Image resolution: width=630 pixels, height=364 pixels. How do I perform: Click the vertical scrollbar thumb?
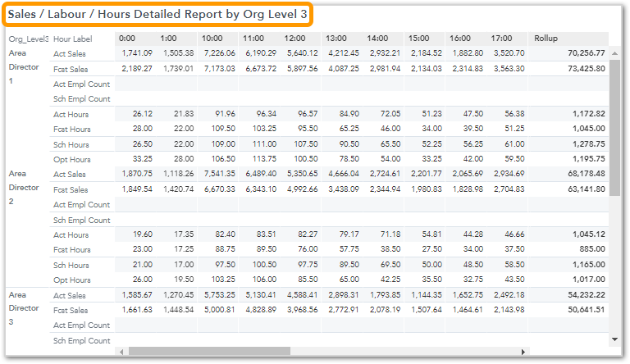click(x=614, y=127)
